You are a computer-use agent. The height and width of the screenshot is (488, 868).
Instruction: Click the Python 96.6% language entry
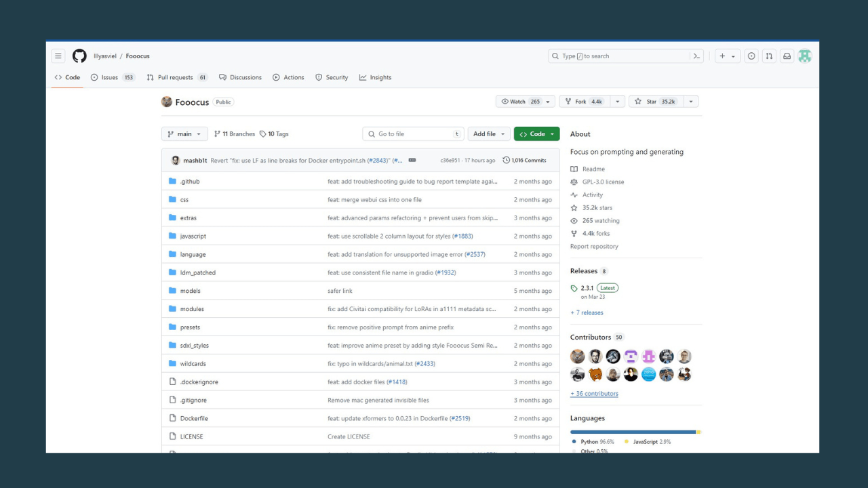(x=593, y=442)
